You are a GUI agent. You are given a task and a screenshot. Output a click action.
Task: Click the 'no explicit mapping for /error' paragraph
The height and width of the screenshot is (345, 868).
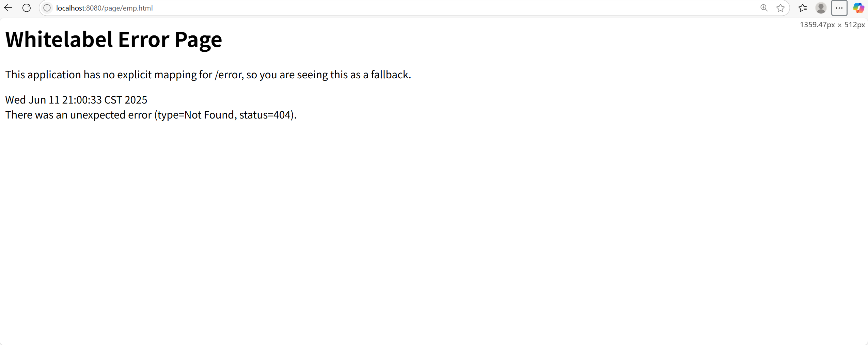208,75
